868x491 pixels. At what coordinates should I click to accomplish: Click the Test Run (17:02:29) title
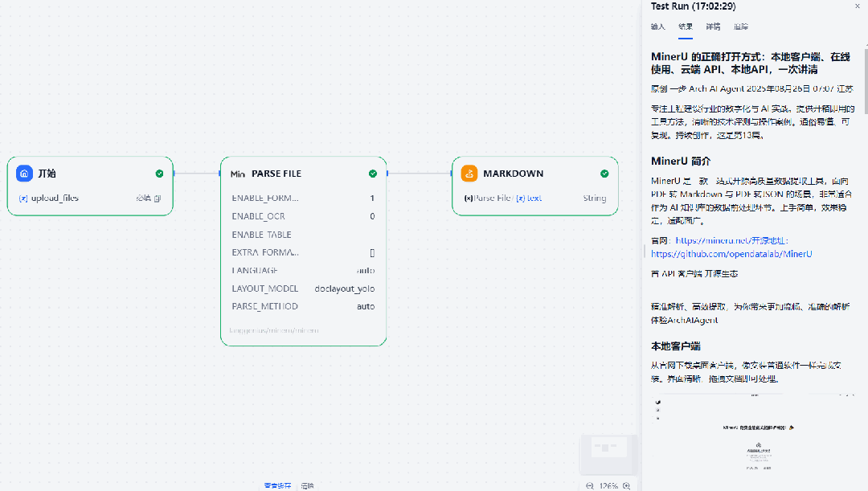tap(693, 6)
